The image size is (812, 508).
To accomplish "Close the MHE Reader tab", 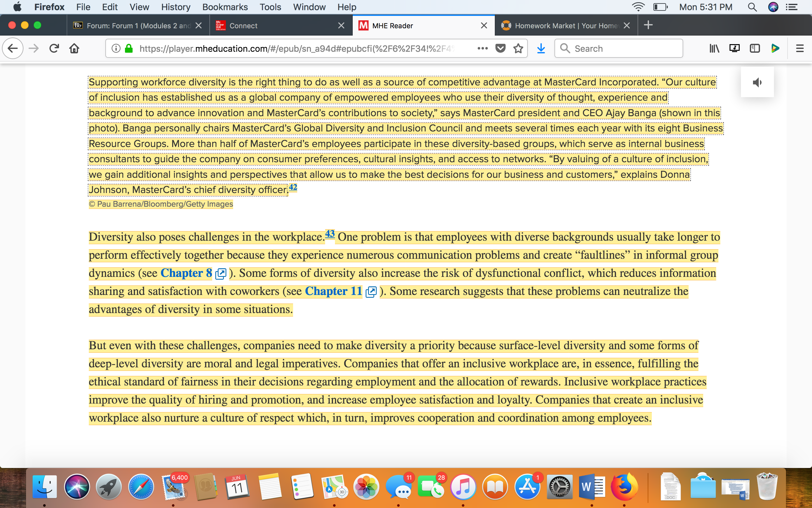I will [x=484, y=25].
